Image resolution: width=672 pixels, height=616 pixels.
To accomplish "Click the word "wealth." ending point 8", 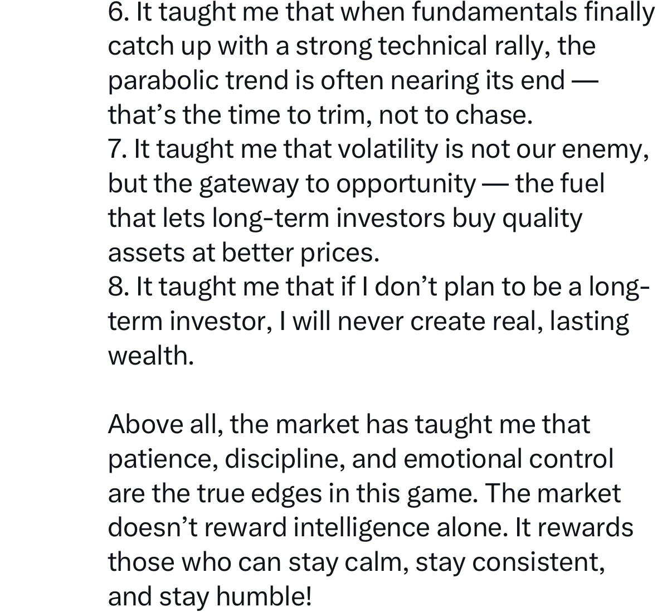I will tap(150, 356).
